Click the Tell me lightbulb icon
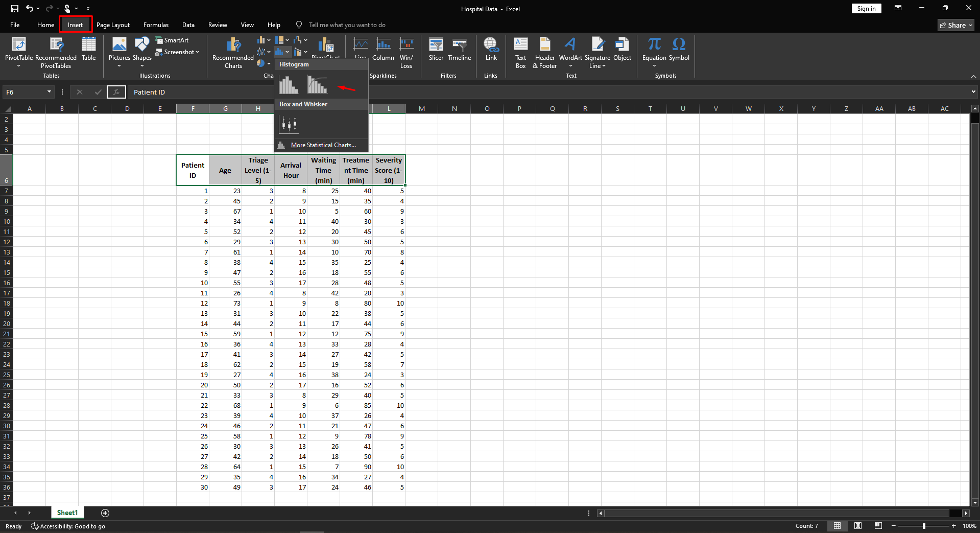 (299, 25)
